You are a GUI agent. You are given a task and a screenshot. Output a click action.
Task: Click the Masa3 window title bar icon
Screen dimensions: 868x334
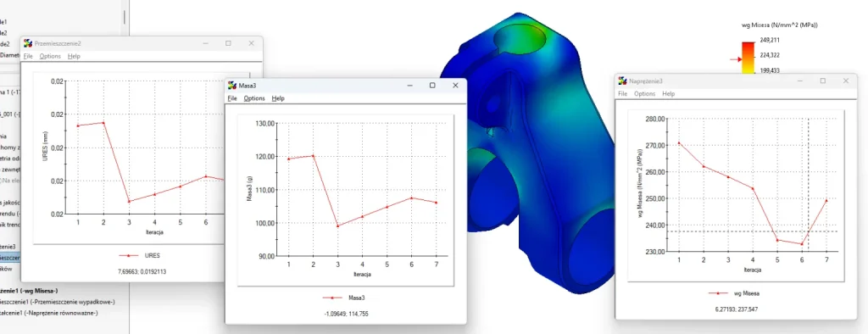pos(232,86)
